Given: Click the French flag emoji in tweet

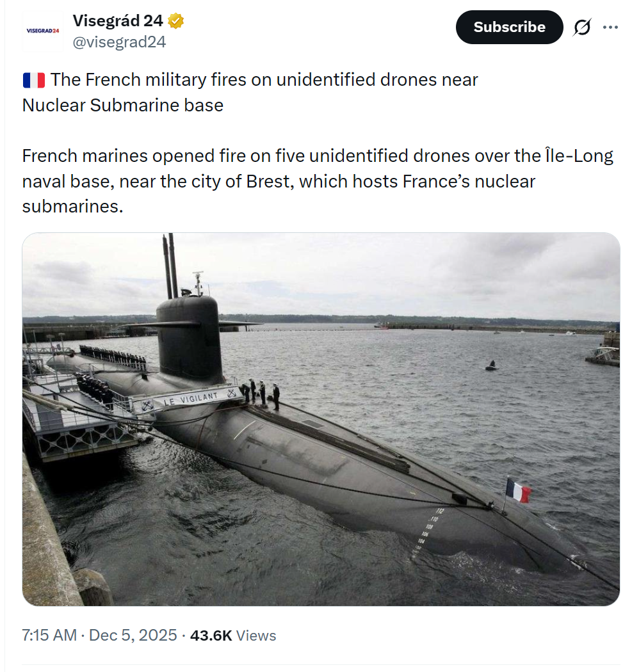Looking at the screenshot, I should [33, 80].
